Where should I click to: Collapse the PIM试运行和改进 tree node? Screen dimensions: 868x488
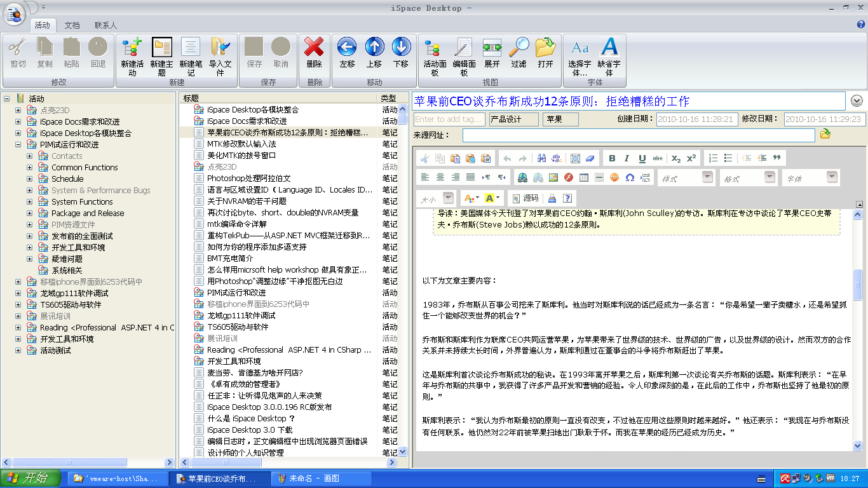(18, 145)
